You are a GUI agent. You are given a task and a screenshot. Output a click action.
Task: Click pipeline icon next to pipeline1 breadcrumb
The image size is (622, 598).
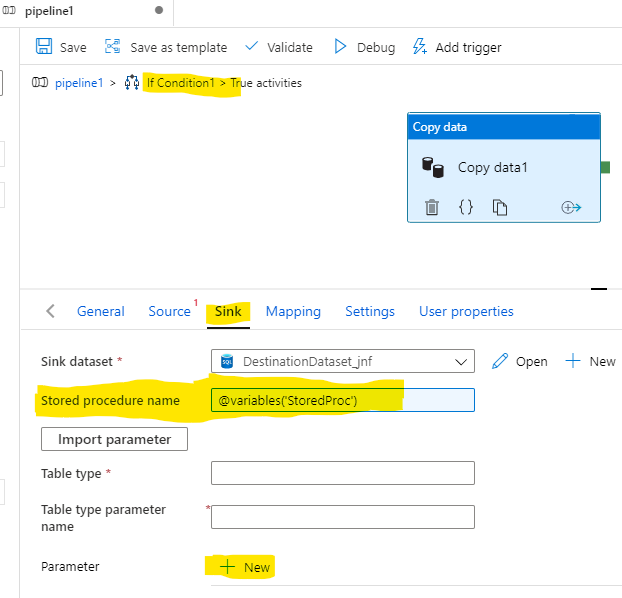40,83
